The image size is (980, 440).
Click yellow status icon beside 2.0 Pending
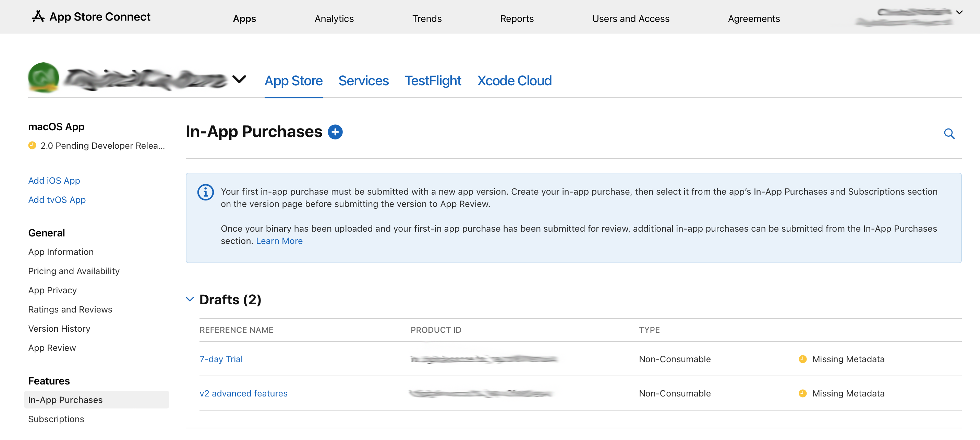(x=32, y=145)
